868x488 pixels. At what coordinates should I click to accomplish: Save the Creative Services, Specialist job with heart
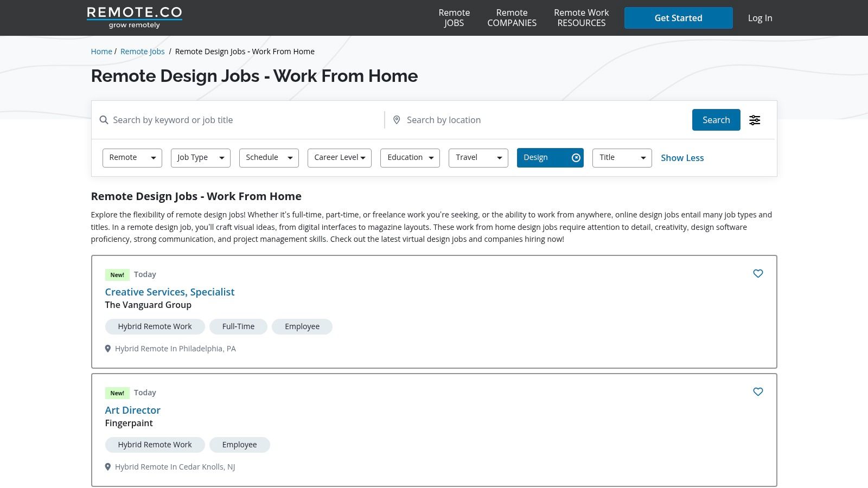(x=758, y=274)
